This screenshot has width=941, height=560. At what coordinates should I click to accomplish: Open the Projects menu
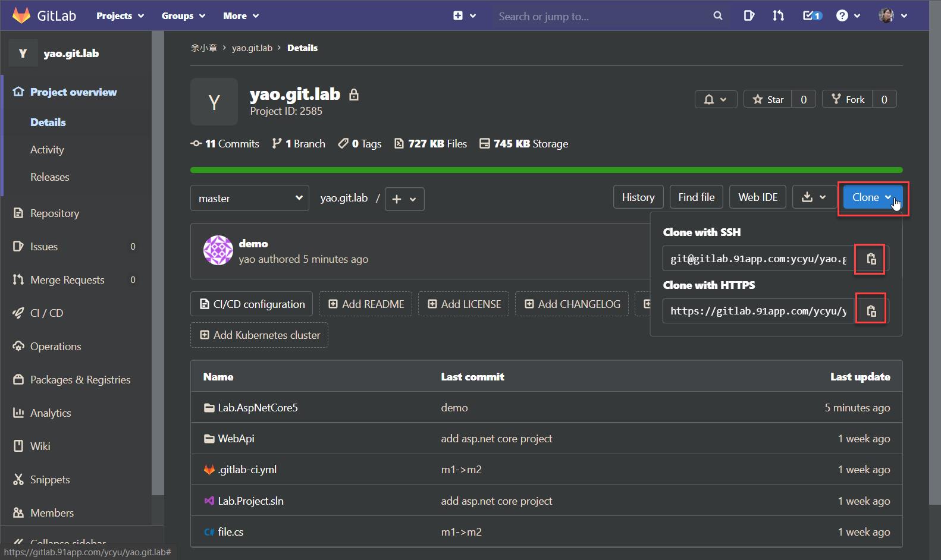coord(120,16)
